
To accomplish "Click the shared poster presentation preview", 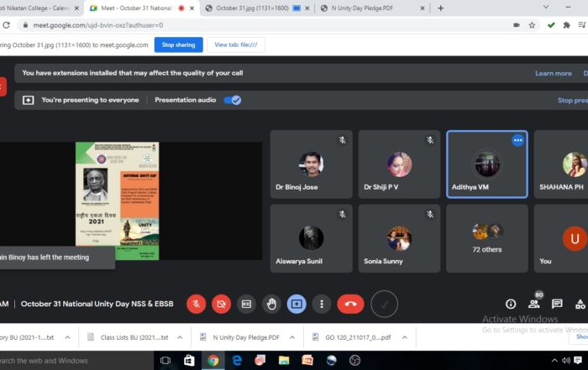I will pos(118,201).
